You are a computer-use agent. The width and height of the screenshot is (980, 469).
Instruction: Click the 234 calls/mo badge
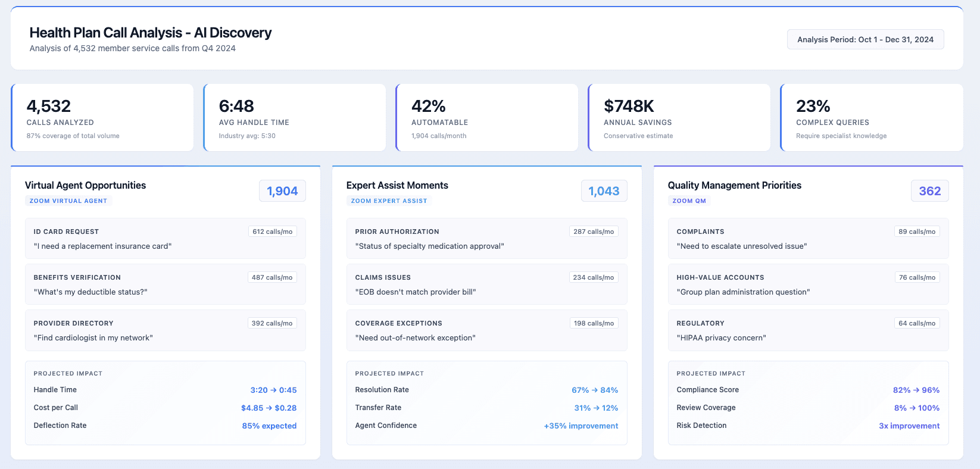coord(594,277)
